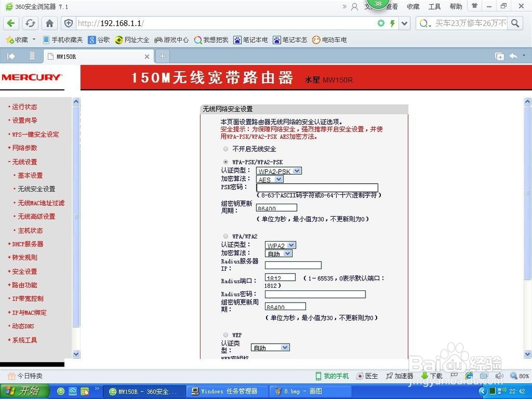Viewport: 532px width, 399px height.
Task: Open the 网址大全 bookmark
Action: 132,40
